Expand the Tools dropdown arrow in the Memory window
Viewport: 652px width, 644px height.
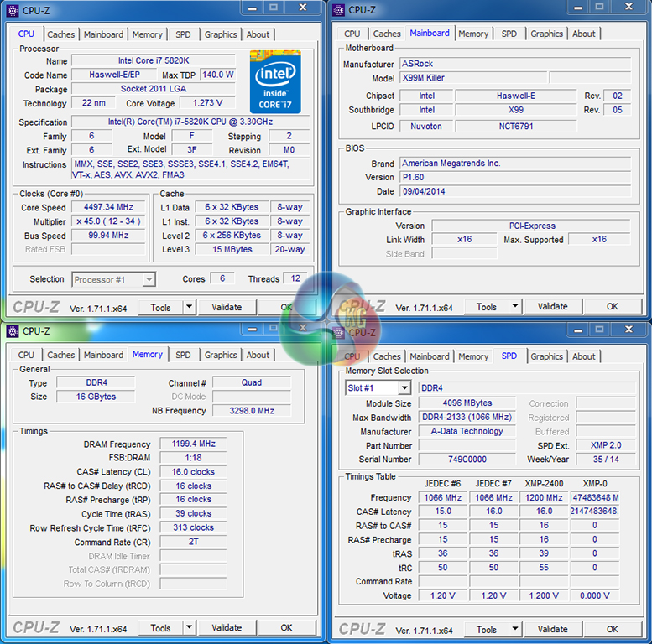click(189, 628)
